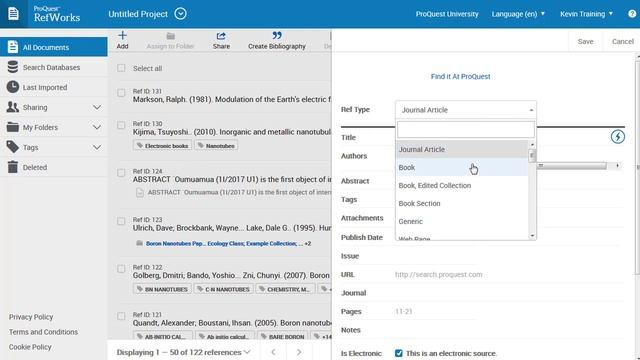Select Book Section option

click(462, 203)
